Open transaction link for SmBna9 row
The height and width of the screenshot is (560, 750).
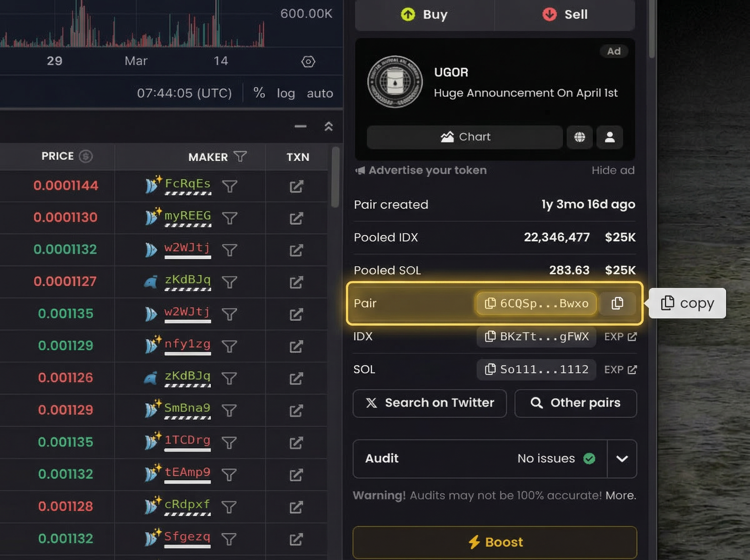[296, 411]
